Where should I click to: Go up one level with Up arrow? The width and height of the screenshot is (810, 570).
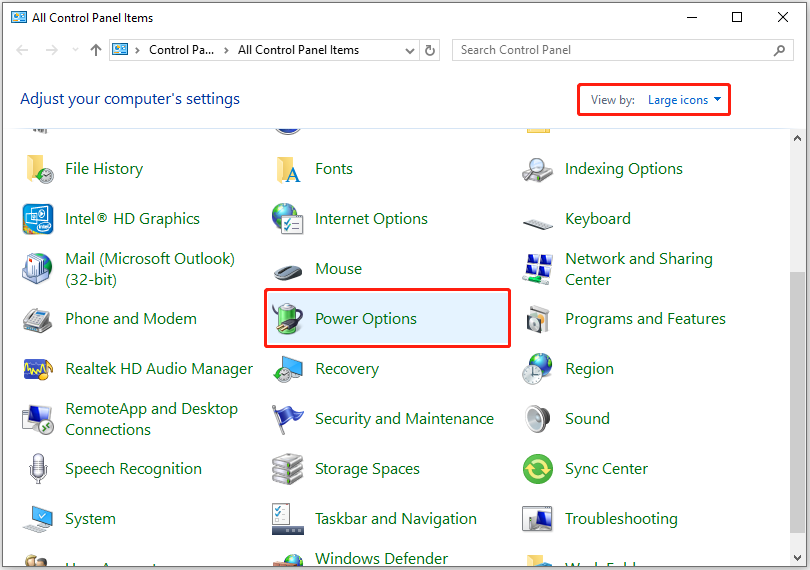(96, 50)
